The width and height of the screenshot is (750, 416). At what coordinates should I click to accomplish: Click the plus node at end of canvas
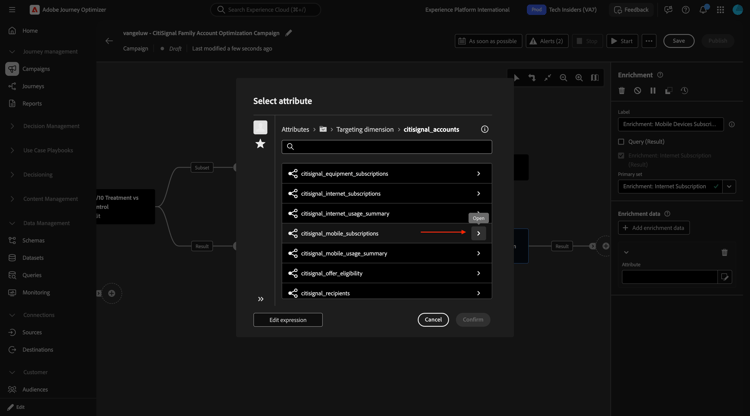[x=606, y=246]
